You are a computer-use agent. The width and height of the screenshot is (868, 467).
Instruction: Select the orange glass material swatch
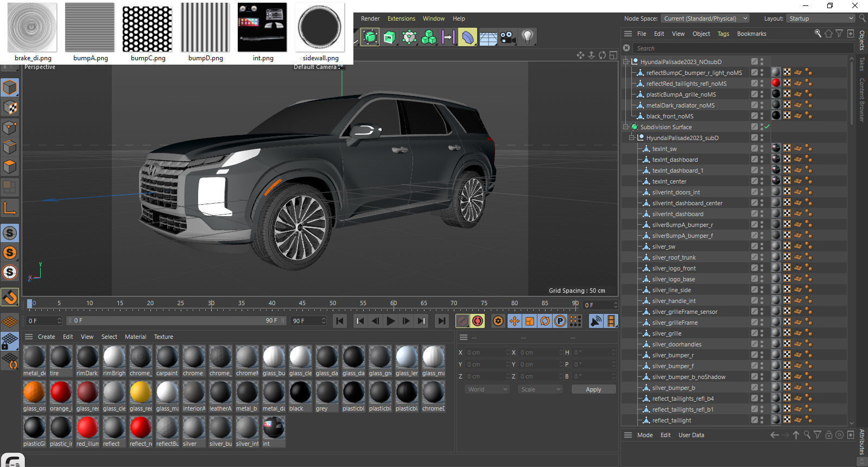pyautogui.click(x=34, y=392)
